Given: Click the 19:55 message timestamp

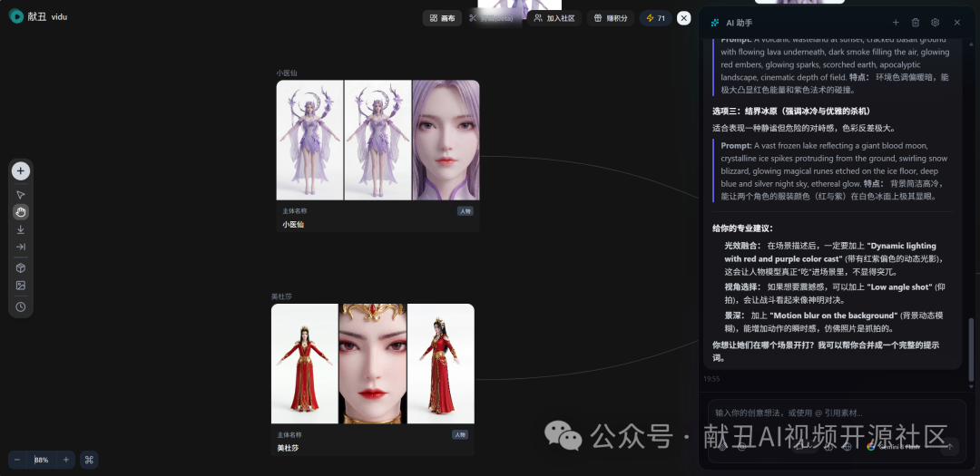Looking at the screenshot, I should click(x=710, y=379).
